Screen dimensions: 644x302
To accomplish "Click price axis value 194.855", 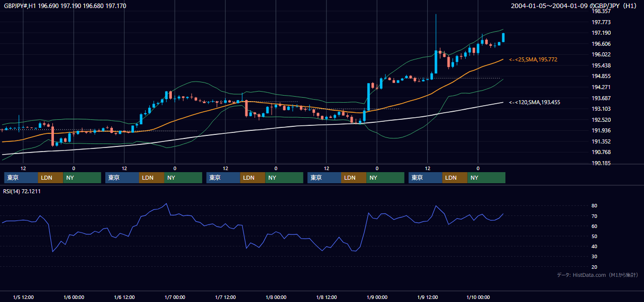I will click(x=601, y=76).
